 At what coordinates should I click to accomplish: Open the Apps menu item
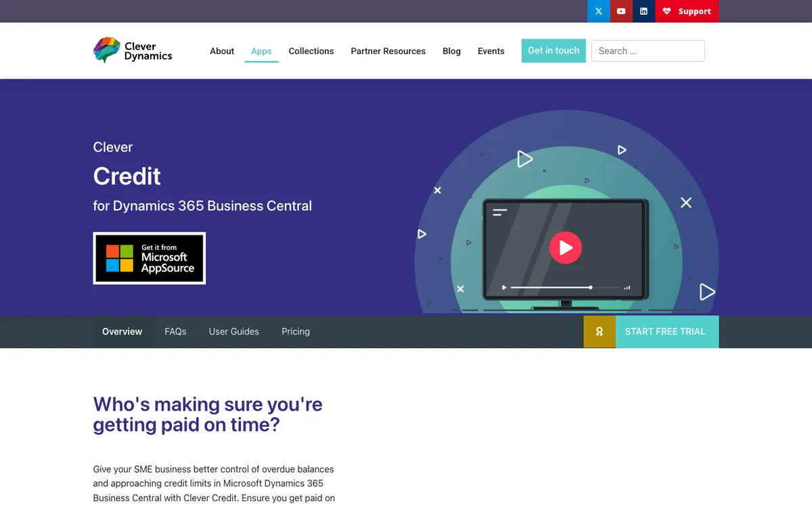[261, 51]
